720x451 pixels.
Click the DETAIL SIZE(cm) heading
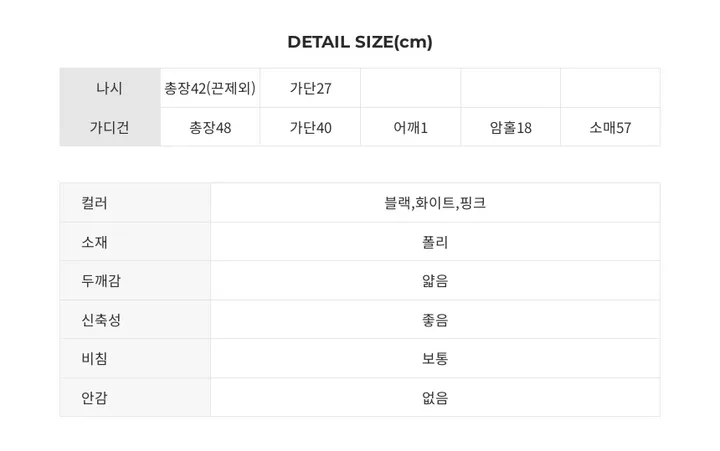pyautogui.click(x=360, y=42)
